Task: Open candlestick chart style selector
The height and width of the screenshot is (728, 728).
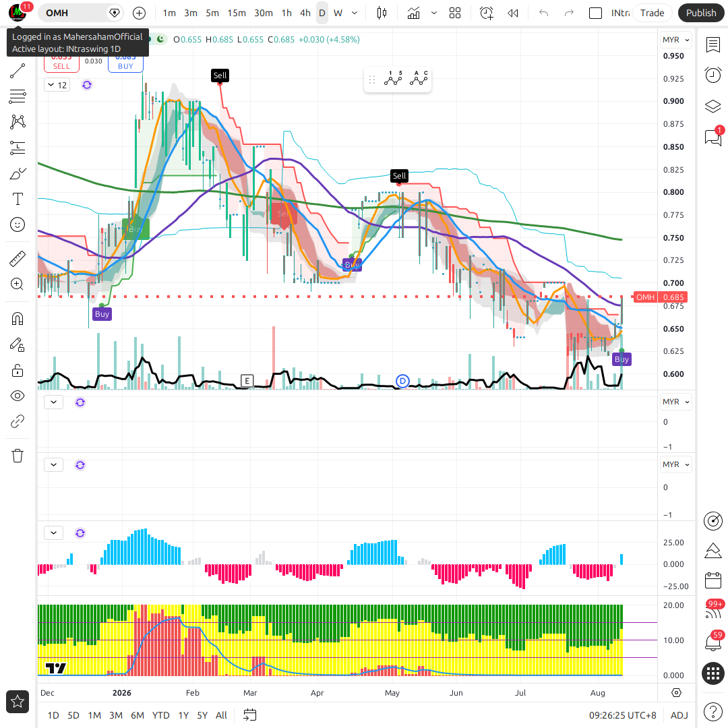Action: pyautogui.click(x=382, y=13)
